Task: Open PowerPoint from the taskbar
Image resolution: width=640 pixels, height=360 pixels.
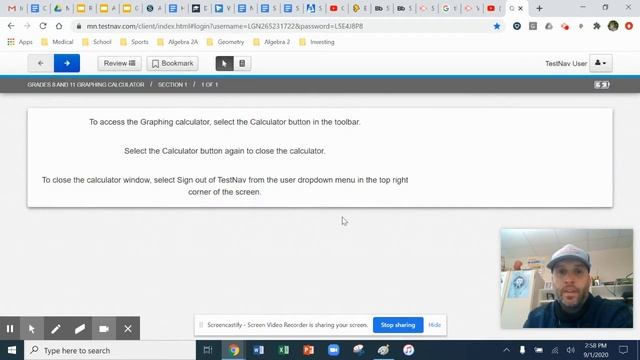Action: click(309, 350)
